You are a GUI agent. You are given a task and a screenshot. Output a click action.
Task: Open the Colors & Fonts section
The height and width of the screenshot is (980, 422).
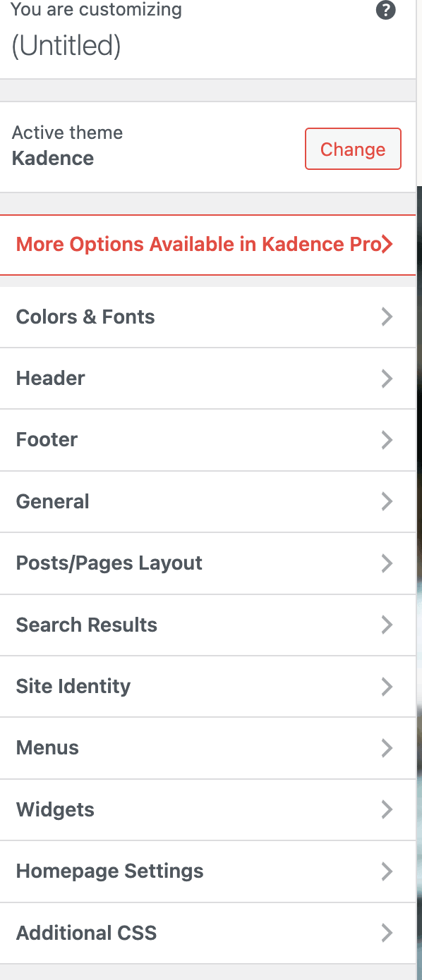pyautogui.click(x=208, y=317)
